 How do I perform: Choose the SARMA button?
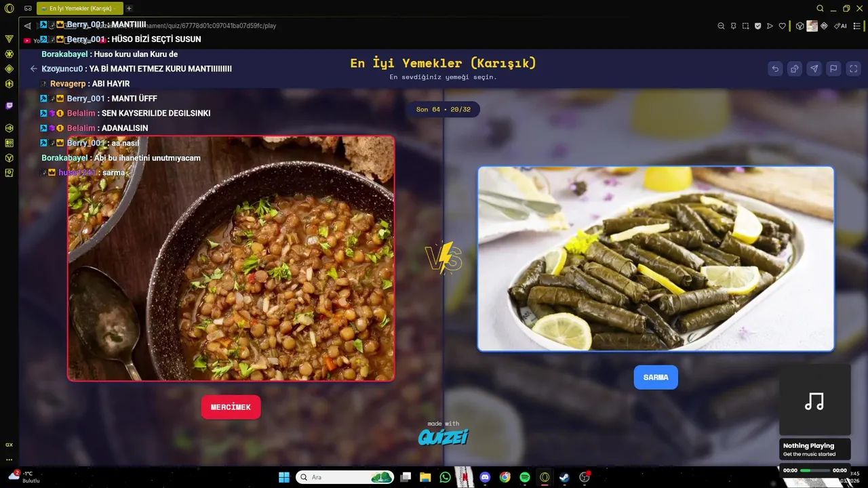656,378
